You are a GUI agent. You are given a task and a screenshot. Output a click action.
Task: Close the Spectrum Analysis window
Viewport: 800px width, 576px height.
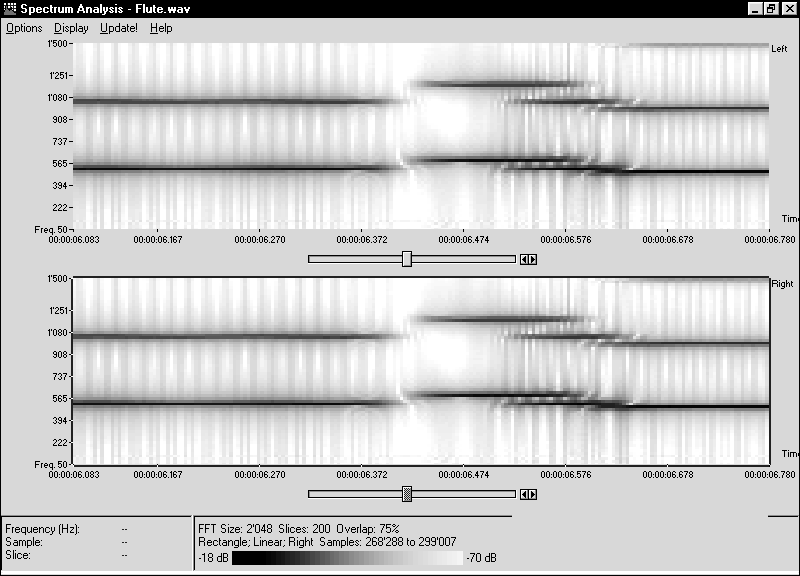[787, 8]
